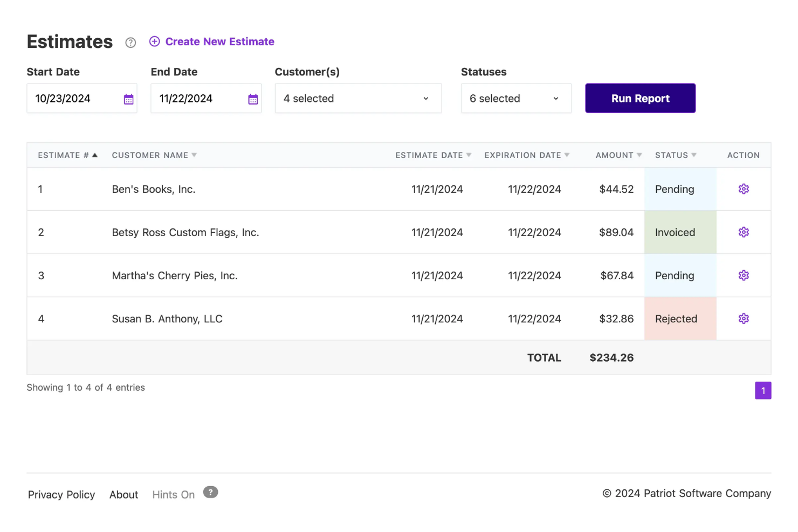Sort the table by Customer Name column
The height and width of the screenshot is (532, 798).
point(154,155)
